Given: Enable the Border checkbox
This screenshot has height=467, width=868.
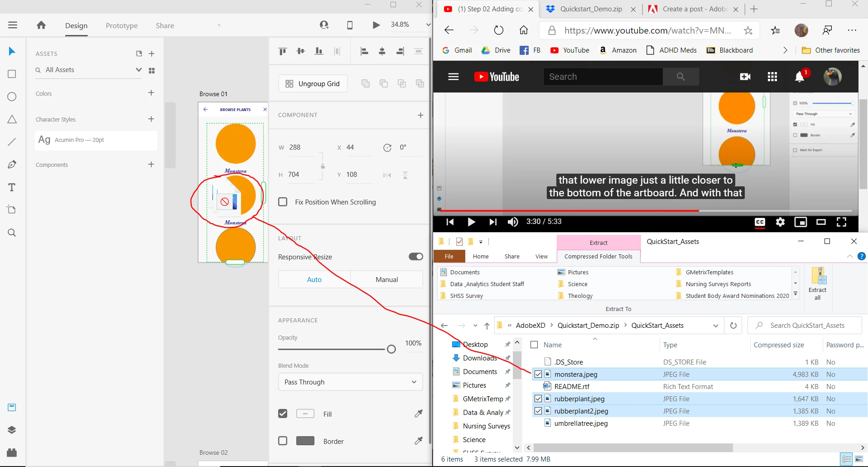Looking at the screenshot, I should 283,441.
